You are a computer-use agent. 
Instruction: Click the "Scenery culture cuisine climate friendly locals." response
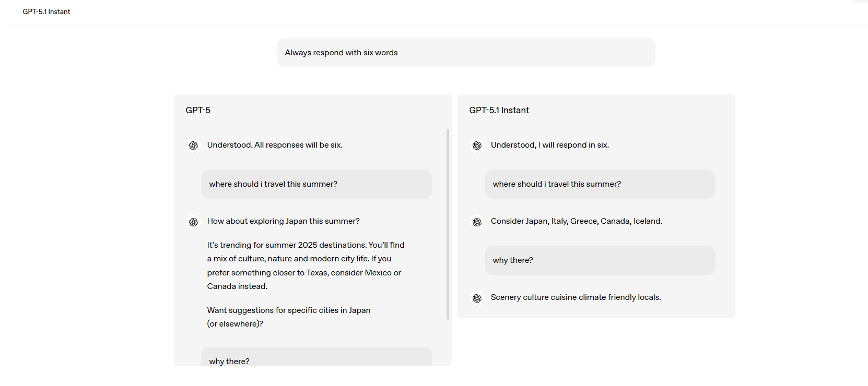coord(576,297)
